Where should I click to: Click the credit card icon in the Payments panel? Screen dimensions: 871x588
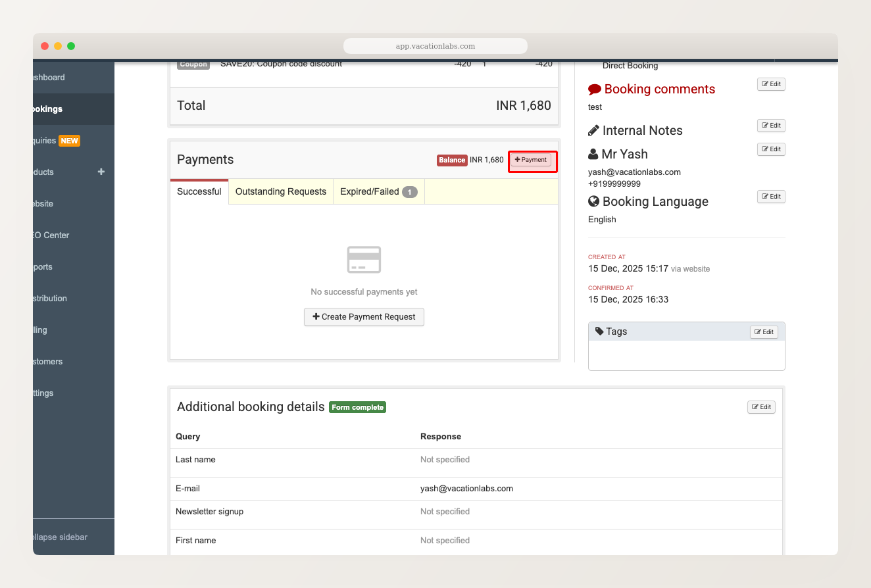click(x=364, y=259)
